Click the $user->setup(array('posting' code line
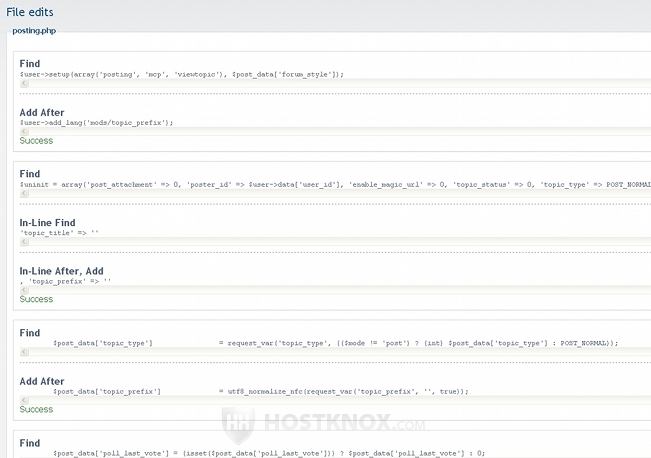The image size is (651, 458). pyautogui.click(x=181, y=74)
